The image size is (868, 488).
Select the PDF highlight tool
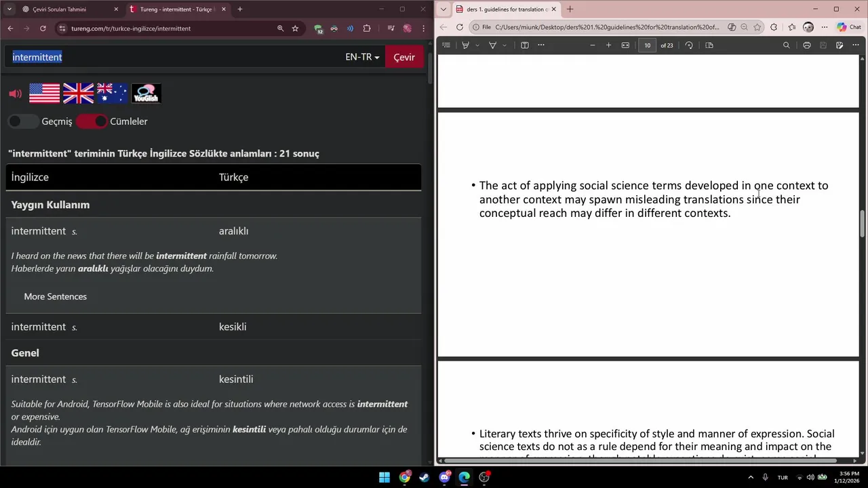point(465,45)
